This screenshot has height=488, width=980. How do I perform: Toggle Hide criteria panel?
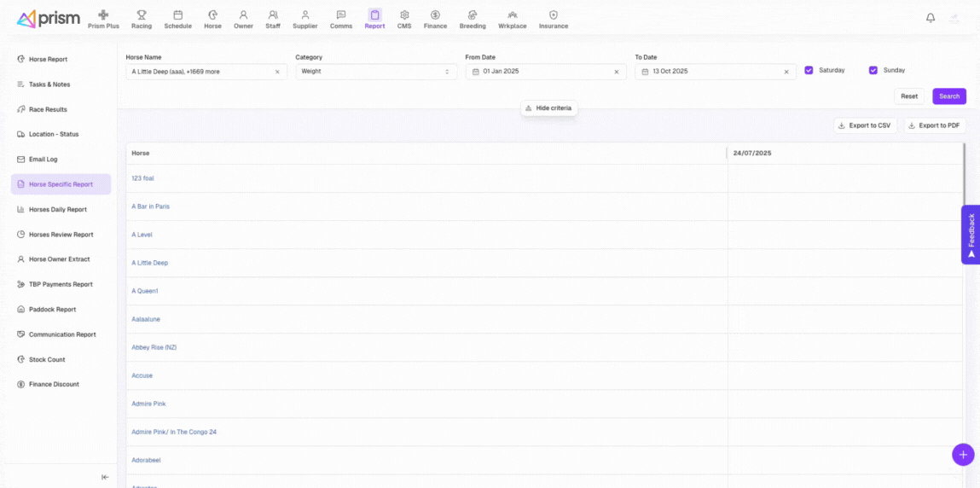coord(548,108)
